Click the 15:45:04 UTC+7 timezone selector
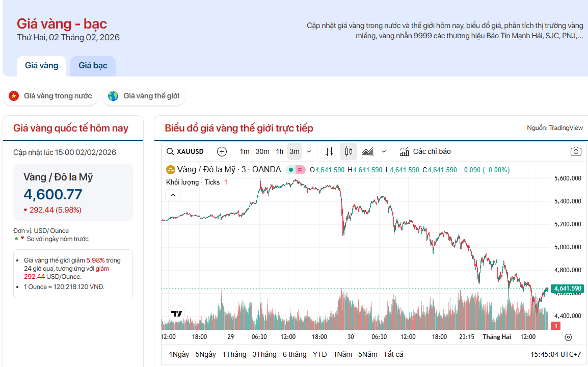This screenshot has width=588, height=367. tap(555, 354)
